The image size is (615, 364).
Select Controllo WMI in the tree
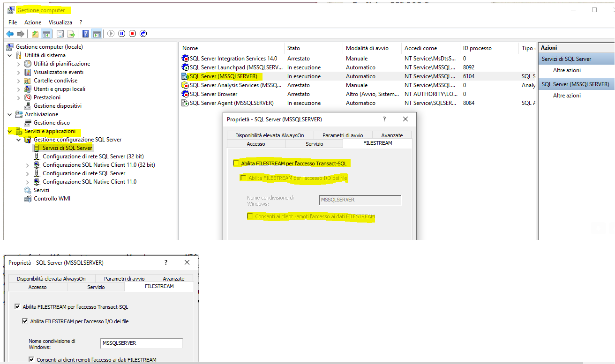pos(52,199)
